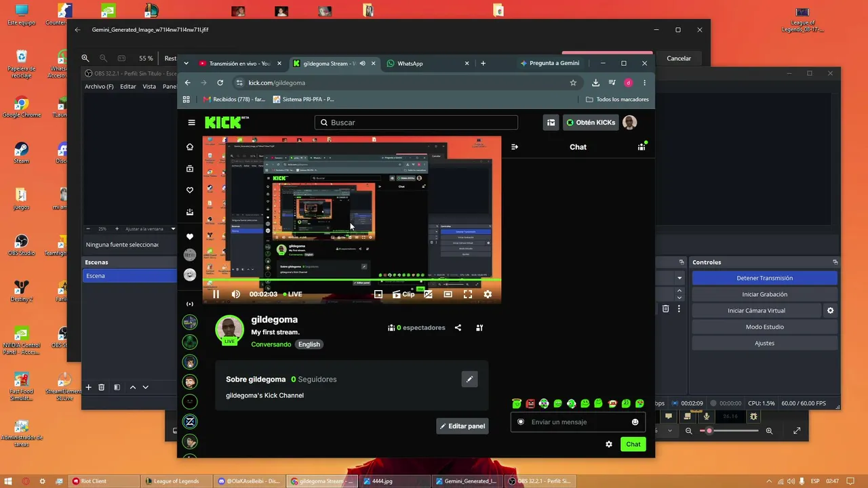Open the Kick user profile avatar menu
868x488 pixels.
tap(630, 123)
